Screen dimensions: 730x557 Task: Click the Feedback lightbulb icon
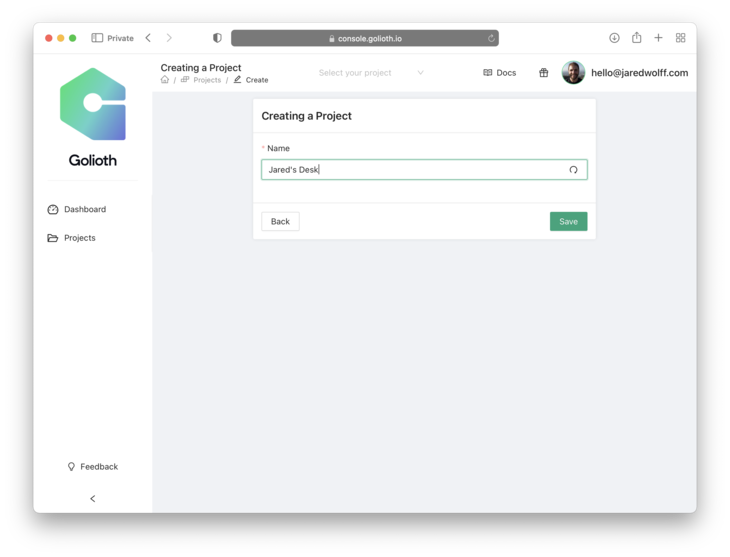click(71, 467)
